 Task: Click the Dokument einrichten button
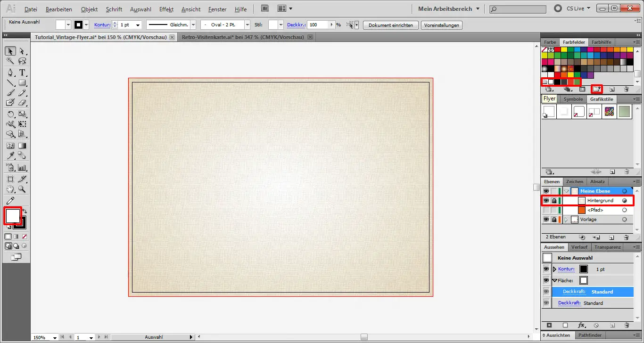click(390, 25)
